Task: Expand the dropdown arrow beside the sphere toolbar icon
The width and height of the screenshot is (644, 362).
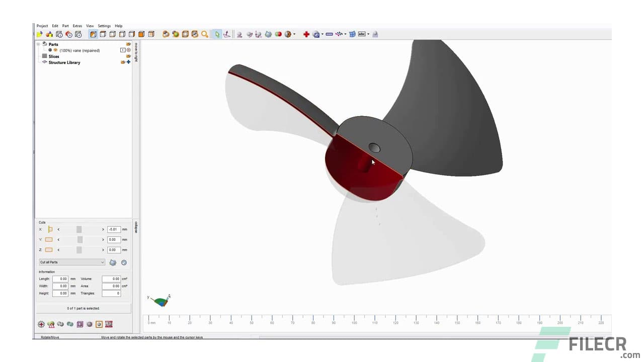Action: pos(294,34)
